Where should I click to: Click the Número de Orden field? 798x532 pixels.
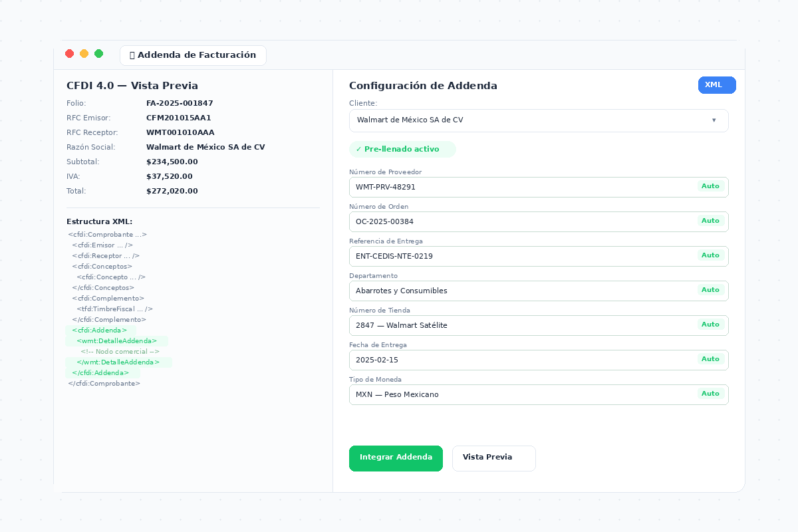(539, 221)
